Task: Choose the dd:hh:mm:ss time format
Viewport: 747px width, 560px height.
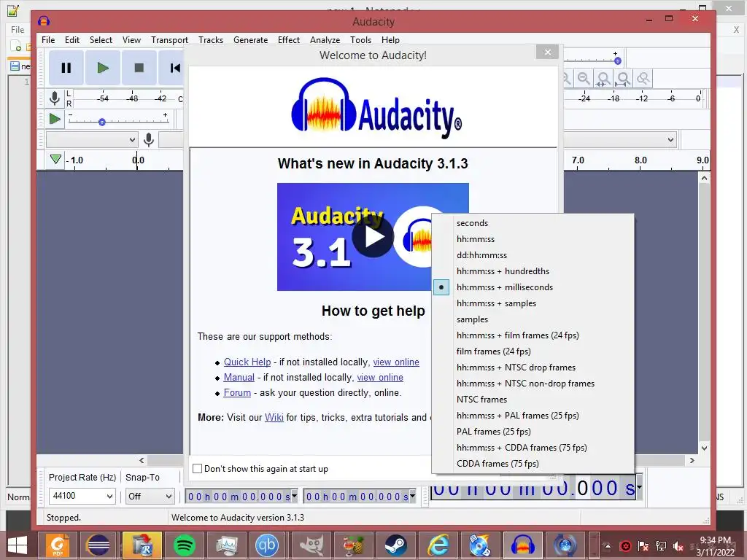Action: point(533,255)
